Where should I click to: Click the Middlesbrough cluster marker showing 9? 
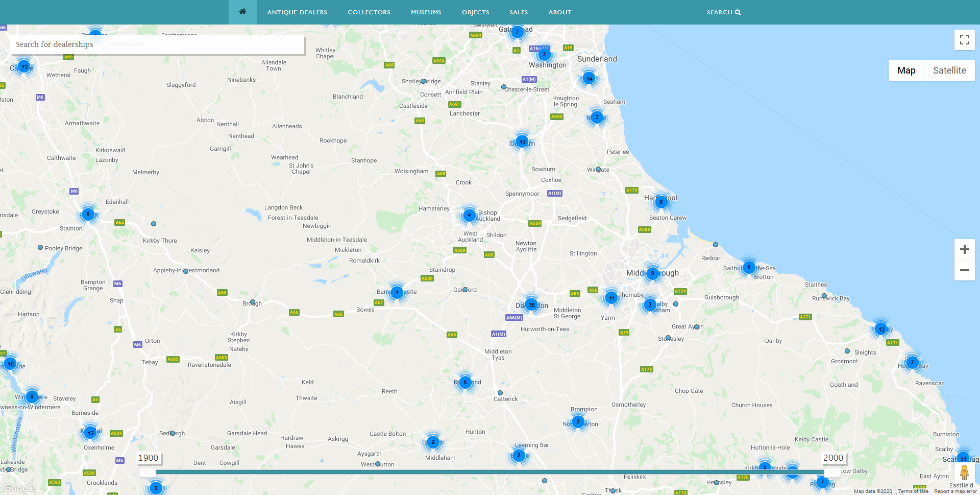pyautogui.click(x=652, y=273)
